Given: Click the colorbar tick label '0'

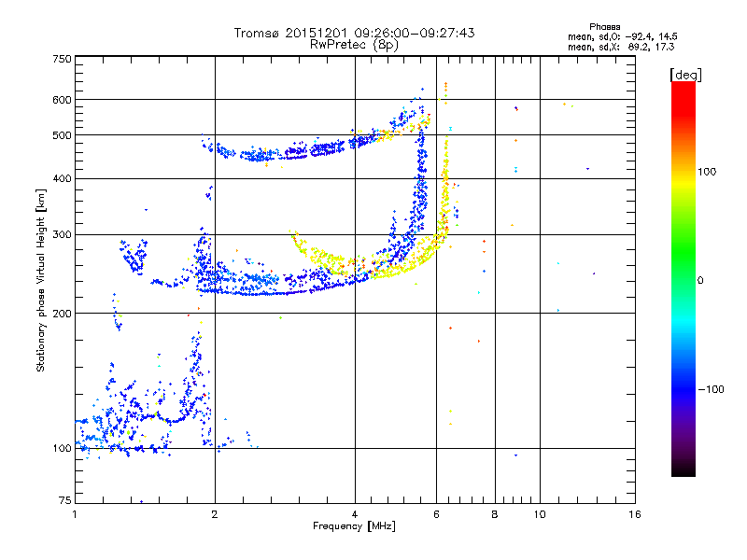Looking at the screenshot, I should [700, 281].
